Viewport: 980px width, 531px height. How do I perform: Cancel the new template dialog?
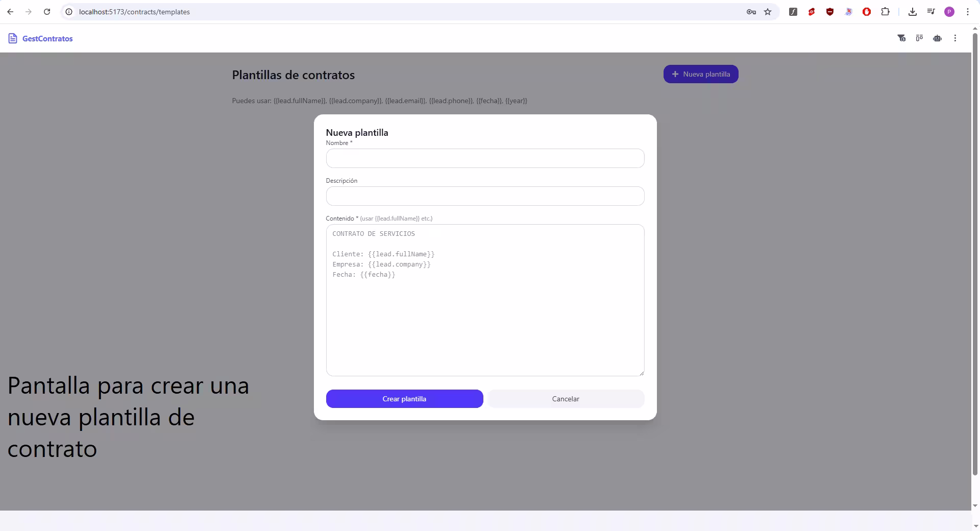pyautogui.click(x=566, y=399)
